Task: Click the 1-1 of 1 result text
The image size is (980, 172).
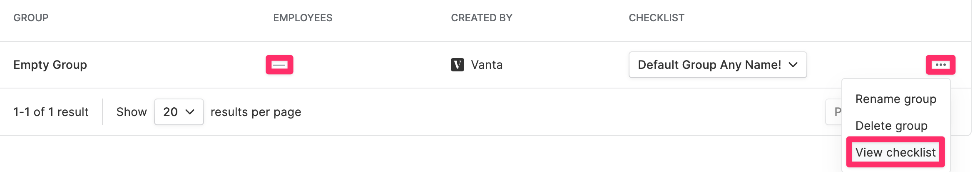Action: [51, 112]
